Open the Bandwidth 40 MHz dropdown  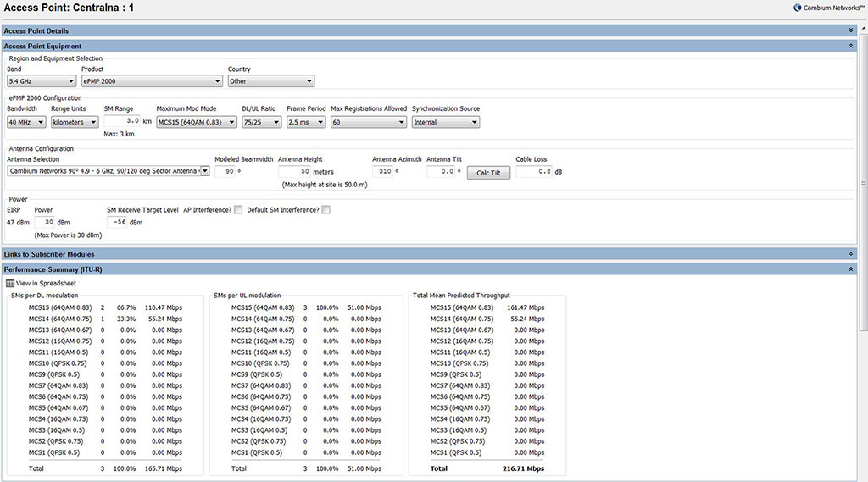tap(26, 122)
